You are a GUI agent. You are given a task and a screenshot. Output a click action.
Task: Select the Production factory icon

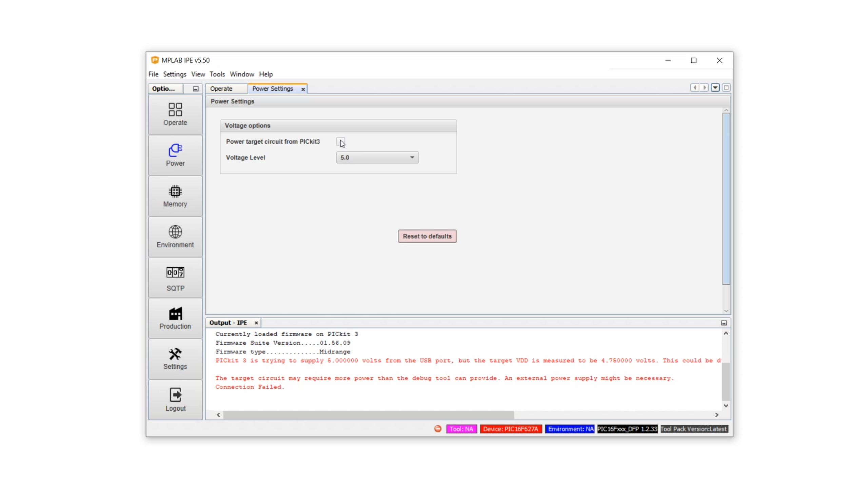(175, 314)
